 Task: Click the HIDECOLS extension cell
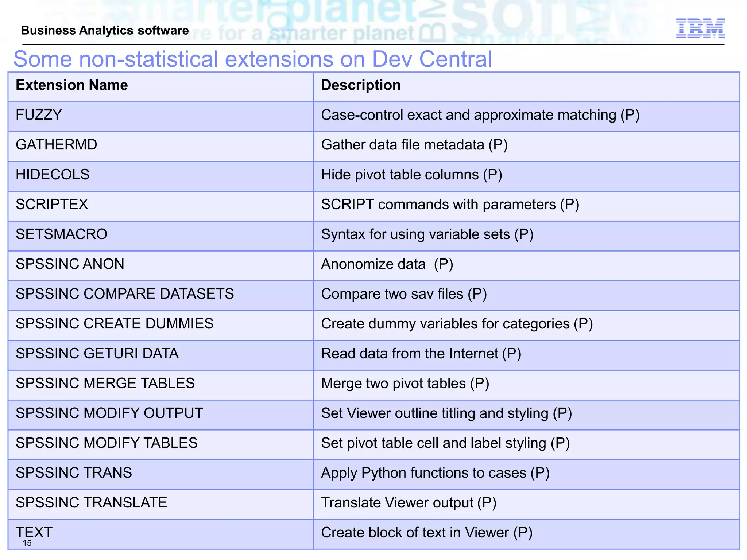161,176
